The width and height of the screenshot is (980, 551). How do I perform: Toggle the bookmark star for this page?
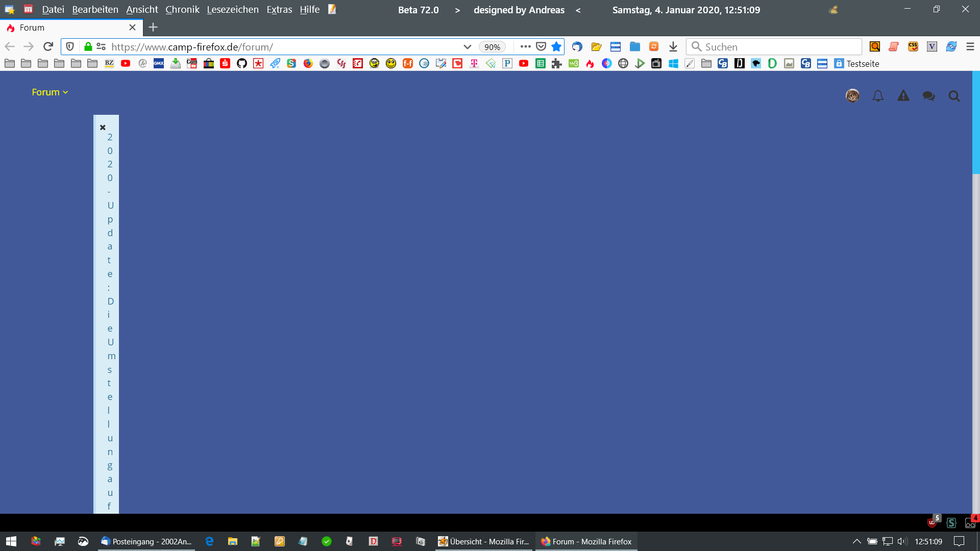click(x=556, y=46)
